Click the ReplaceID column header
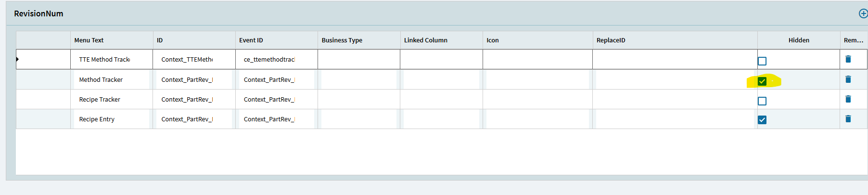868x195 pixels. 611,40
